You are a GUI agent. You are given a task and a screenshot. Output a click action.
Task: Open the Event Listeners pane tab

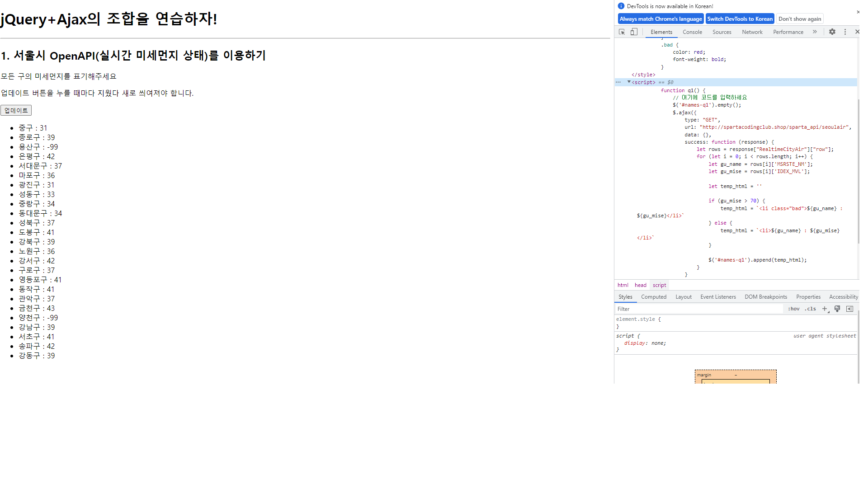718,297
